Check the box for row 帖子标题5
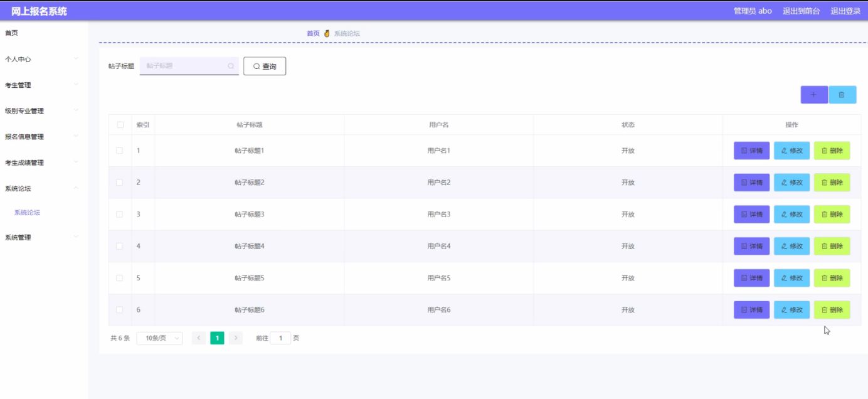The image size is (868, 399). 120,278
